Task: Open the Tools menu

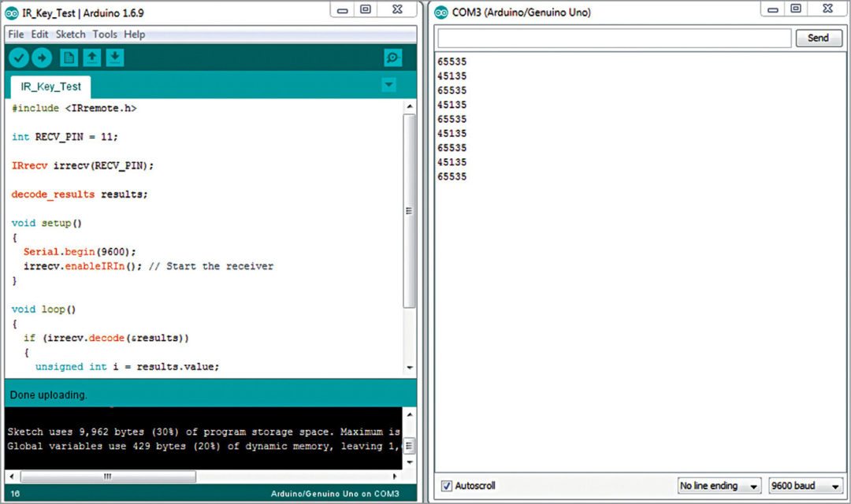Action: tap(104, 34)
